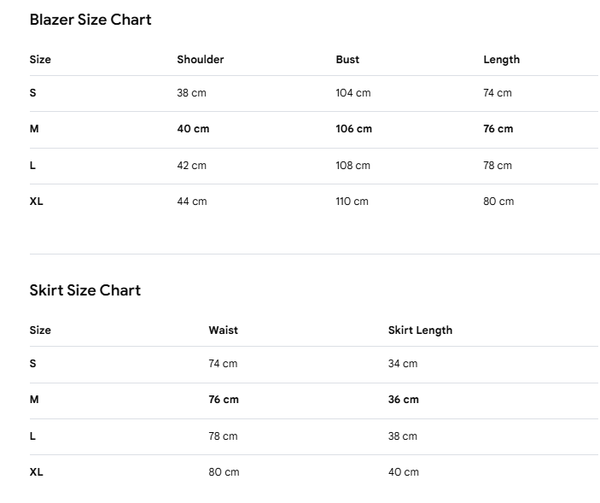
Task: Click the 110 cm bust value
Action: pyautogui.click(x=352, y=201)
